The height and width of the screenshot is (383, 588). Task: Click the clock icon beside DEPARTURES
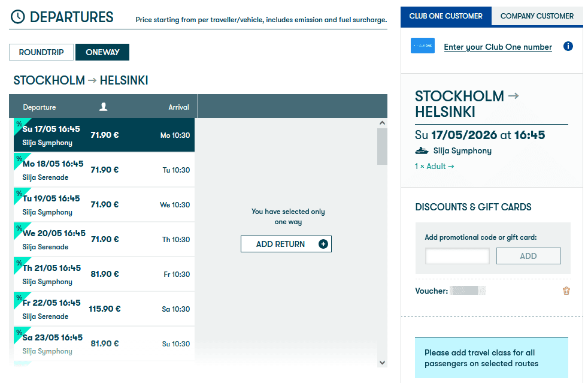click(17, 17)
